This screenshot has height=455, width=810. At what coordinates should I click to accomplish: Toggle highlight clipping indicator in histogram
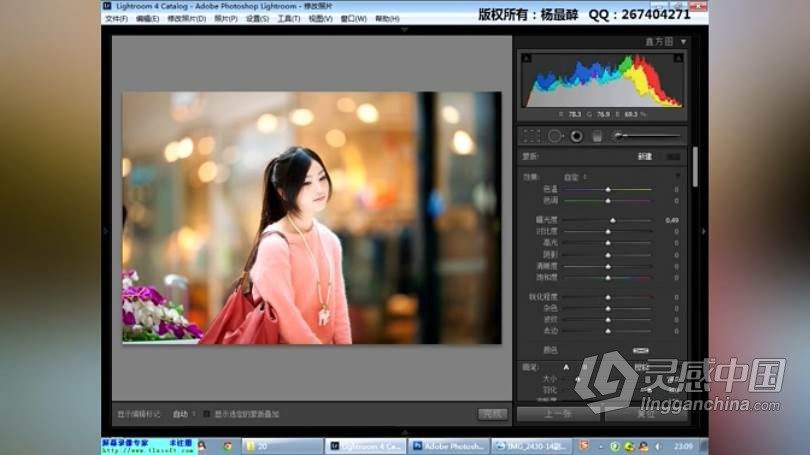point(678,58)
